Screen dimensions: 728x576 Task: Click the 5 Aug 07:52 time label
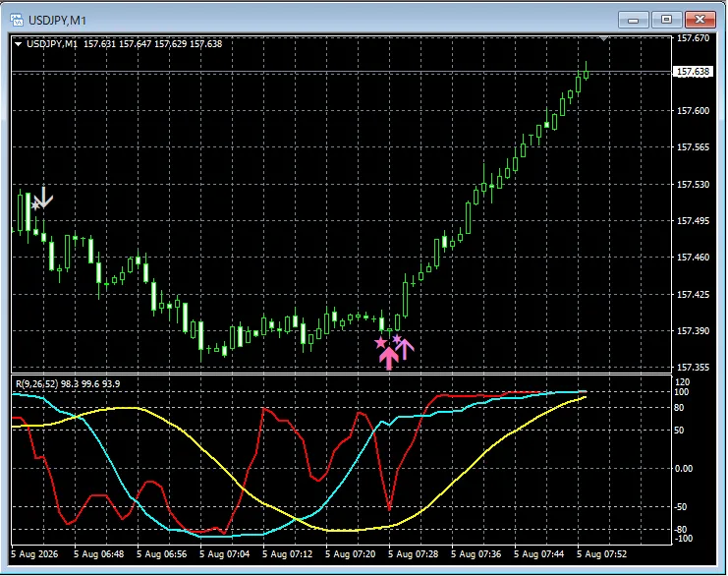point(601,554)
